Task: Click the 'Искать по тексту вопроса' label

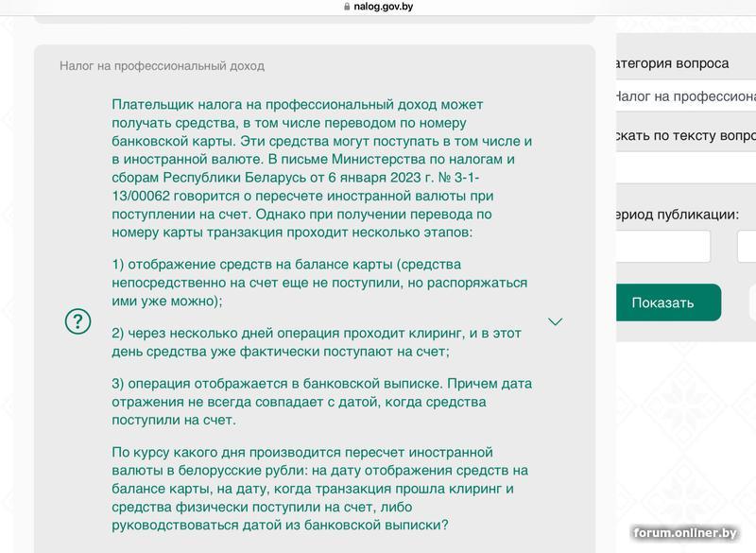Action: [686, 135]
